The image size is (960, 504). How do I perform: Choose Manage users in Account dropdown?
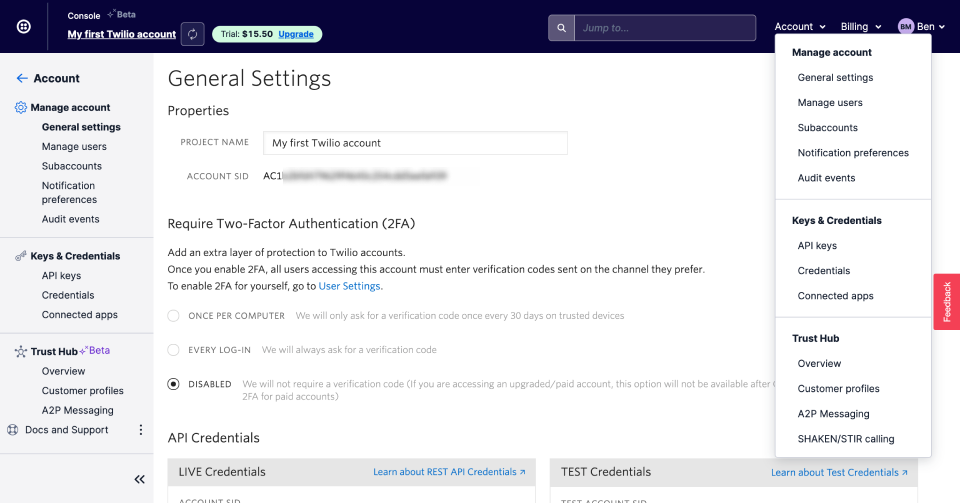pyautogui.click(x=830, y=103)
